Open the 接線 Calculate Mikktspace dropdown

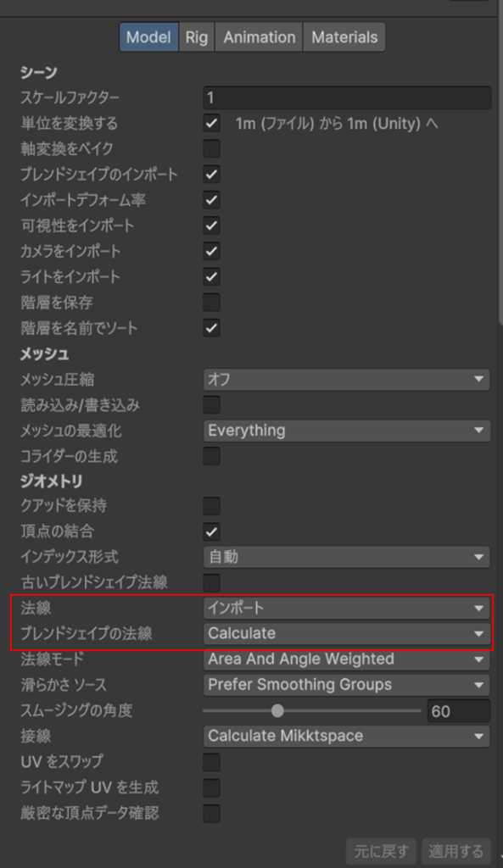click(347, 736)
